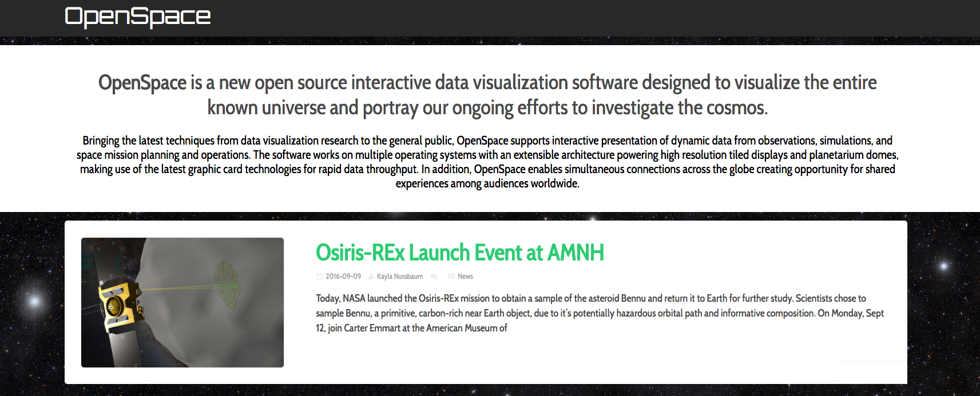Viewport: 980px width, 396px height.
Task: Click the intro paragraph starting with "Bringing the latest"
Action: (487, 162)
